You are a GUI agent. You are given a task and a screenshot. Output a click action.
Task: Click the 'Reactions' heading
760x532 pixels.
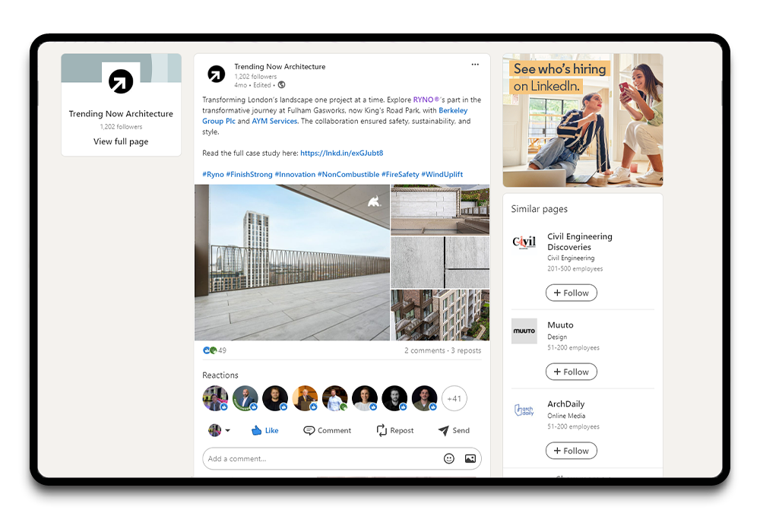click(x=220, y=375)
